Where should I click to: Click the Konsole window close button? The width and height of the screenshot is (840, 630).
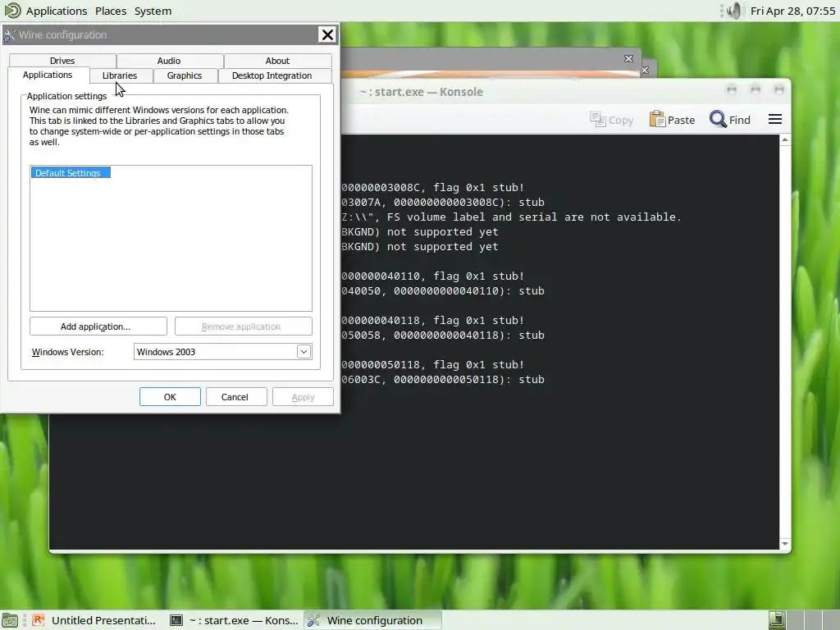click(x=779, y=89)
